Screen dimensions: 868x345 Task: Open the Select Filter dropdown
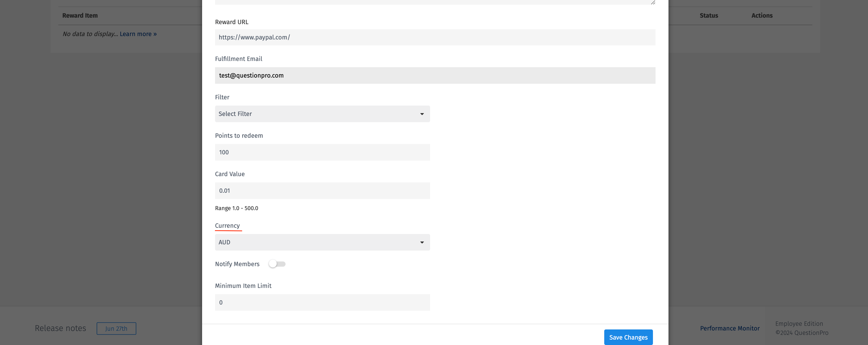pos(322,114)
